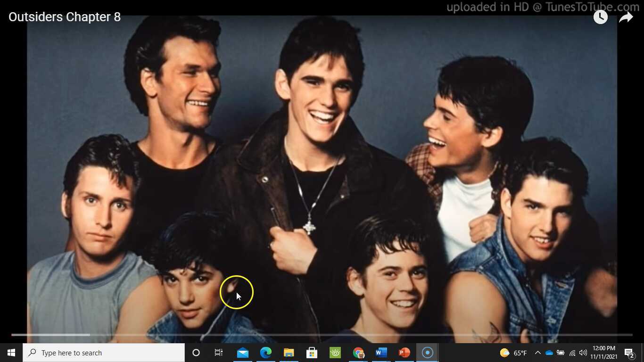Viewport: 644px width, 362px height.
Task: Click the Share arrow icon on the video
Action: pyautogui.click(x=626, y=17)
